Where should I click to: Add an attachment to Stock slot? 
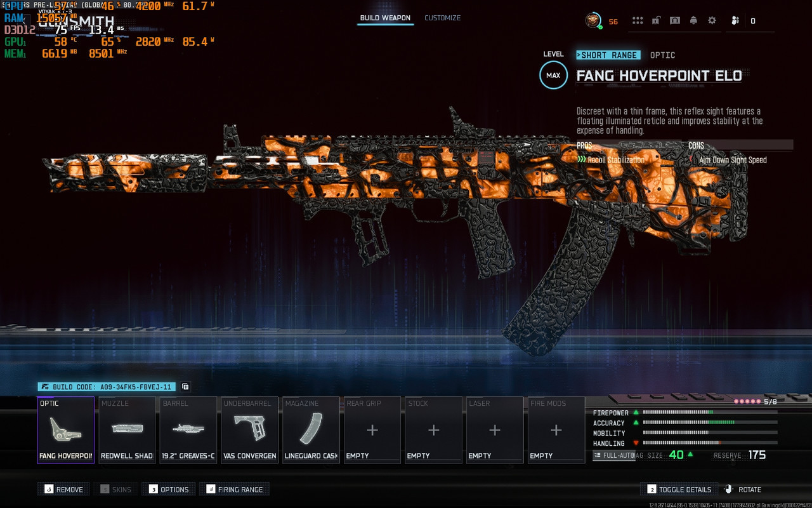(433, 430)
